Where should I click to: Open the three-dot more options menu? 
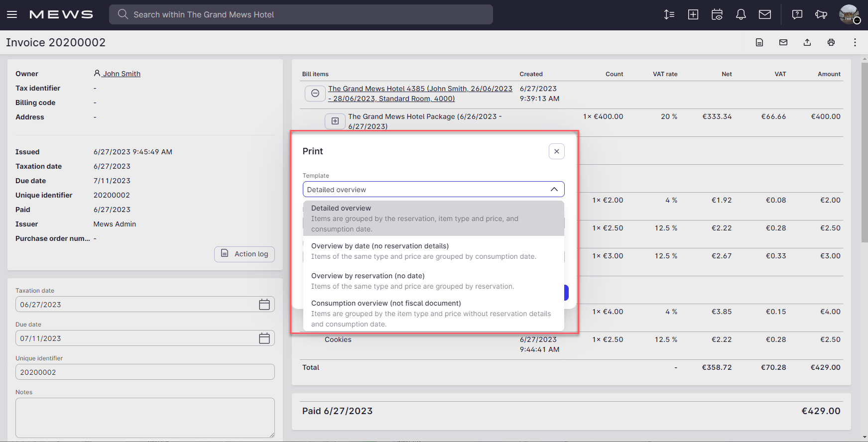[x=855, y=42]
